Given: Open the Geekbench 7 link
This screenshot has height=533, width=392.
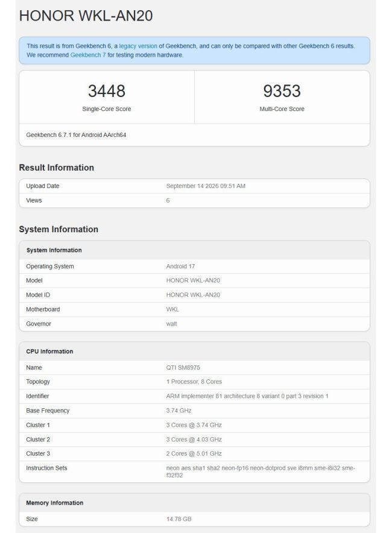Looking at the screenshot, I should pyautogui.click(x=88, y=55).
